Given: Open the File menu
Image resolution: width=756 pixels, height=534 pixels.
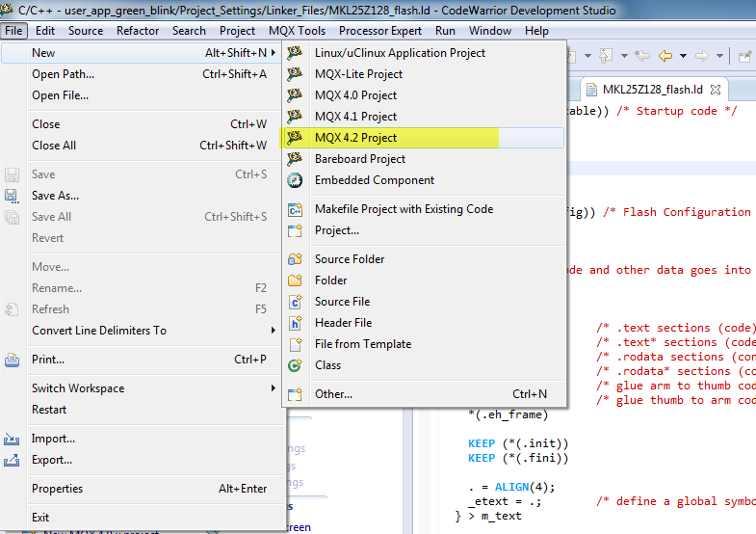Looking at the screenshot, I should (x=13, y=31).
